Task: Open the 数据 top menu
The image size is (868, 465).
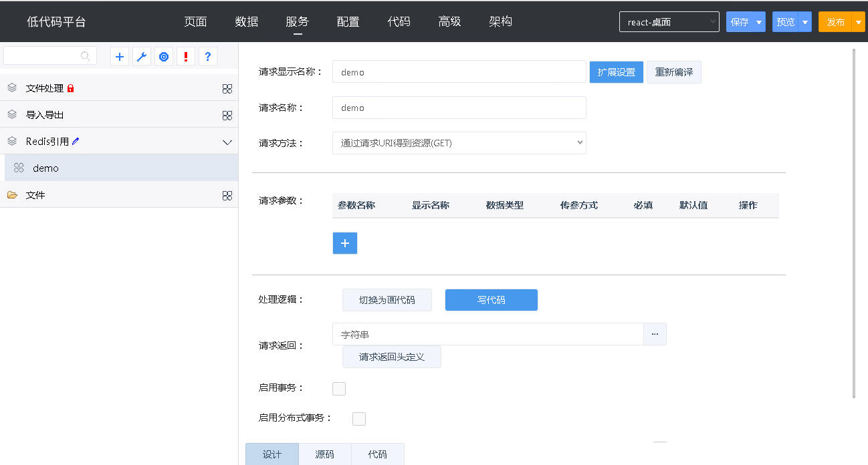Action: coord(247,21)
